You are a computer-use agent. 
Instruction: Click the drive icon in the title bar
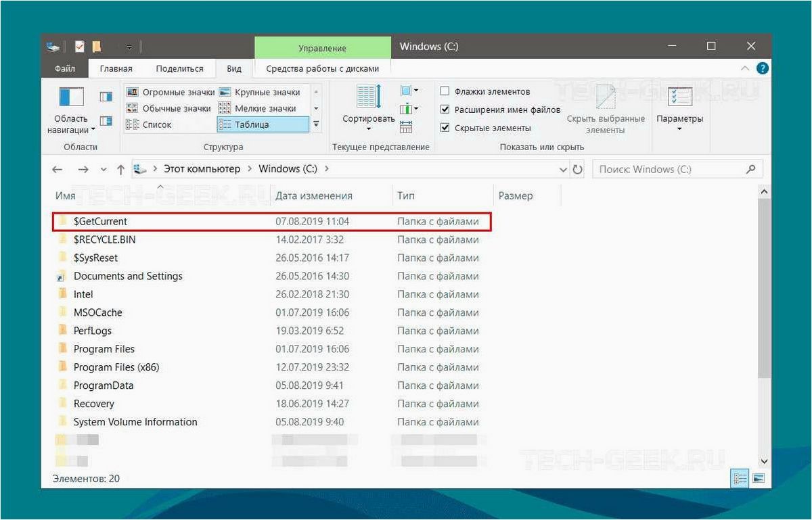pos(53,47)
